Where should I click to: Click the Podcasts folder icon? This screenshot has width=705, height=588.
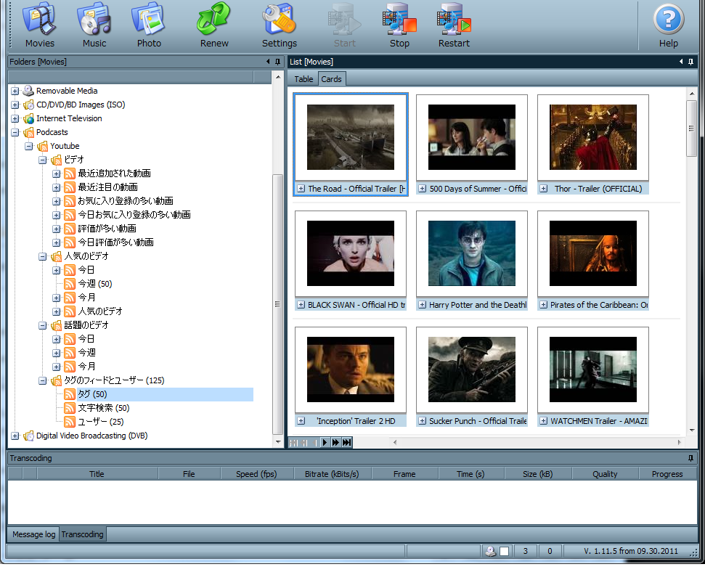coord(28,133)
